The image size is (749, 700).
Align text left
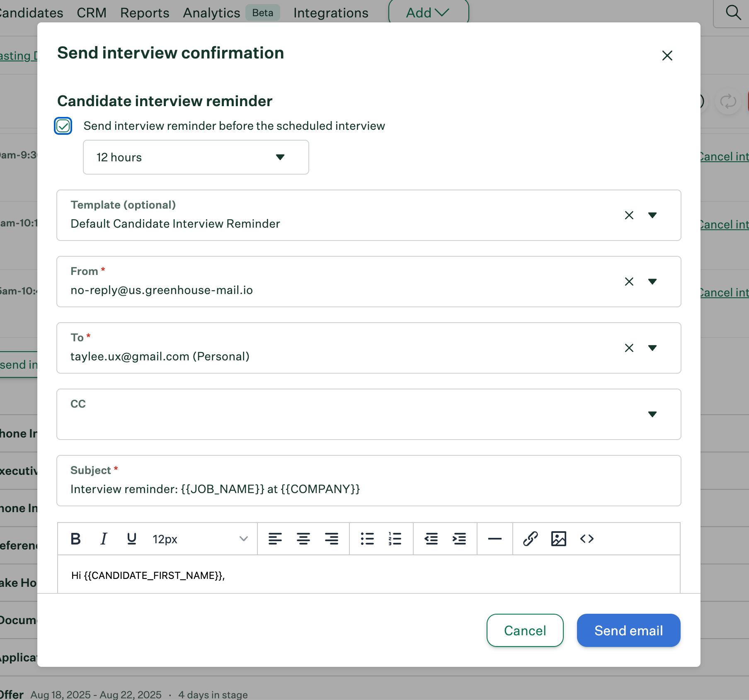(x=275, y=539)
